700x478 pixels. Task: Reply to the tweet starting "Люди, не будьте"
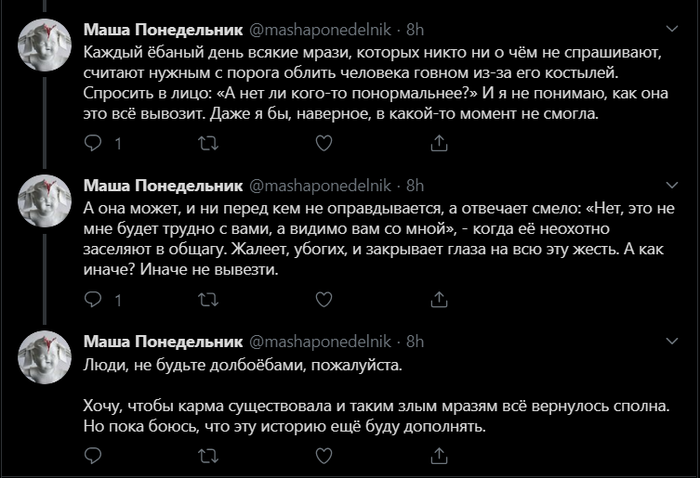pos(92,455)
